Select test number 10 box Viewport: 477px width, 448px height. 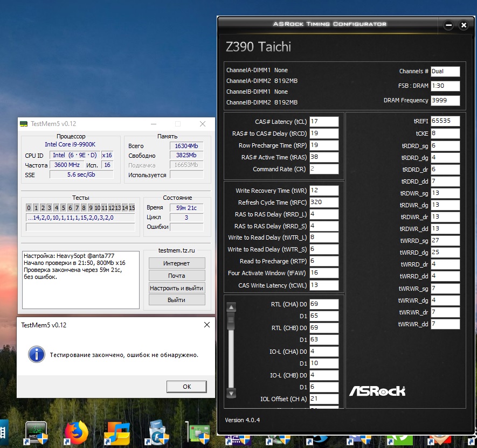click(98, 208)
